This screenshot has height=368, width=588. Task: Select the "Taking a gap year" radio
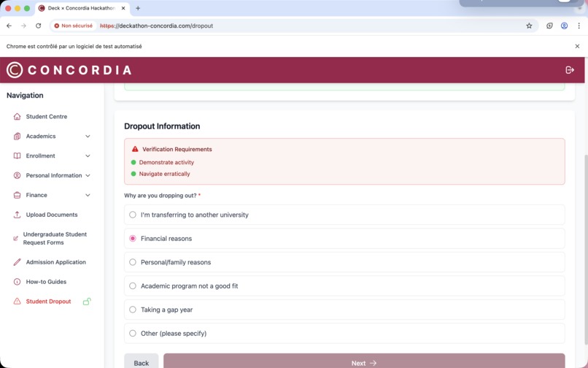point(132,310)
